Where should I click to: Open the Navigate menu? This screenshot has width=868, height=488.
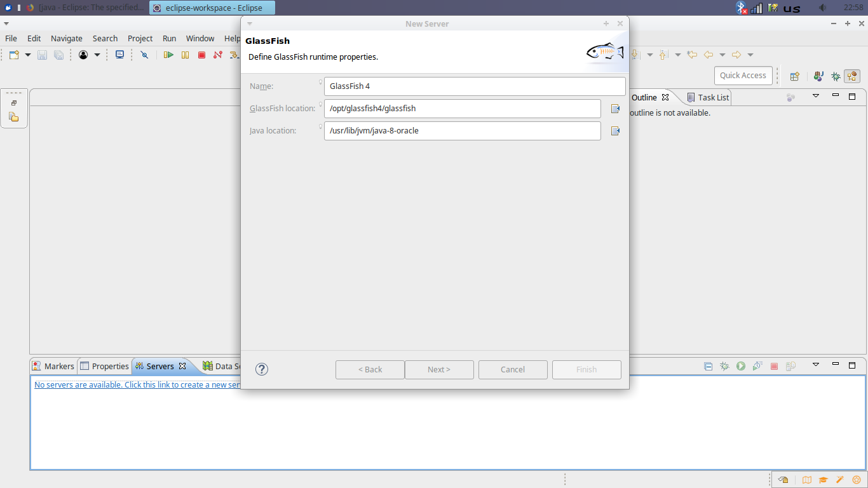(67, 38)
